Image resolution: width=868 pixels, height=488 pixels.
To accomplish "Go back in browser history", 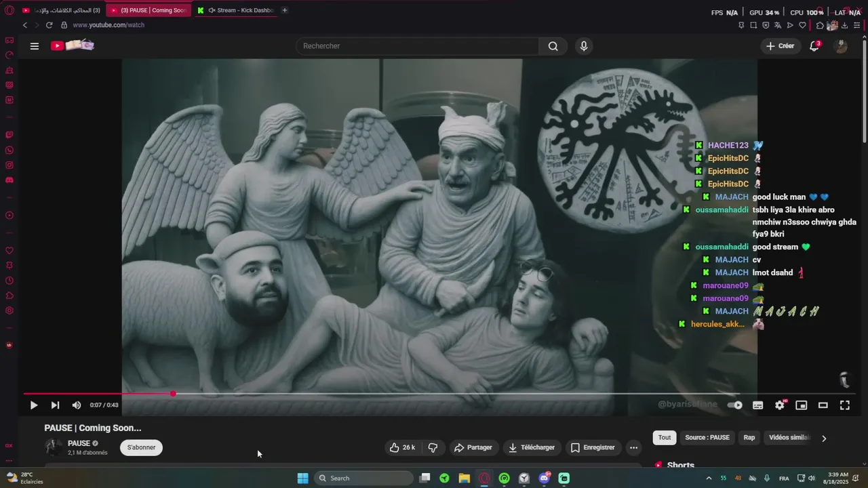I will click(x=25, y=25).
